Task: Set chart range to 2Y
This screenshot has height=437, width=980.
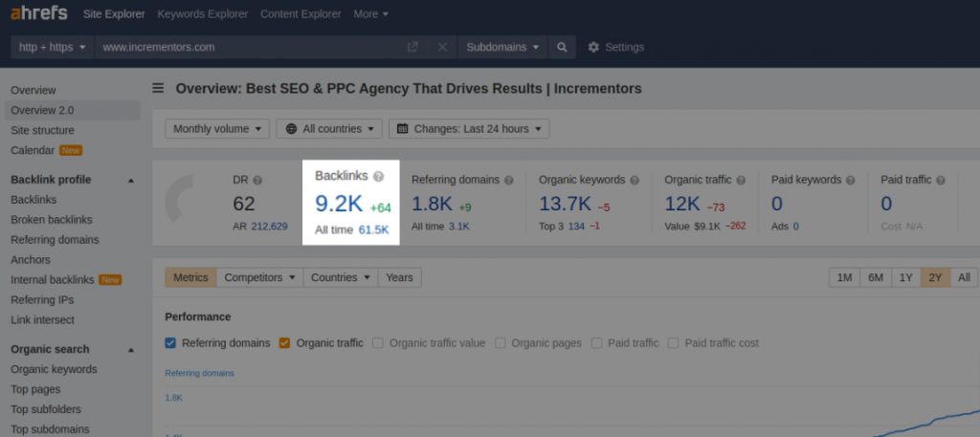Action: 935,278
